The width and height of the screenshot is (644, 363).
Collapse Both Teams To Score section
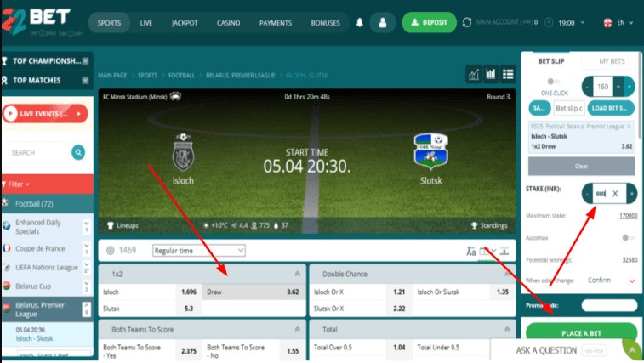click(x=298, y=329)
